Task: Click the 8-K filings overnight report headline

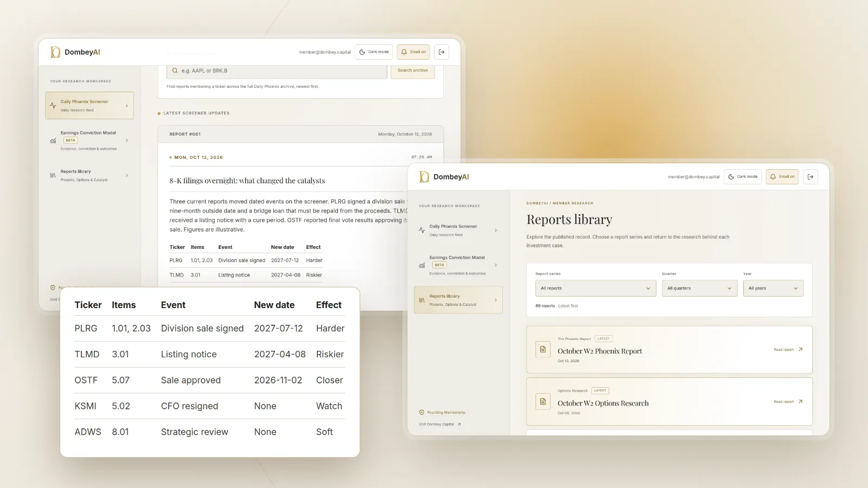Action: click(x=247, y=181)
